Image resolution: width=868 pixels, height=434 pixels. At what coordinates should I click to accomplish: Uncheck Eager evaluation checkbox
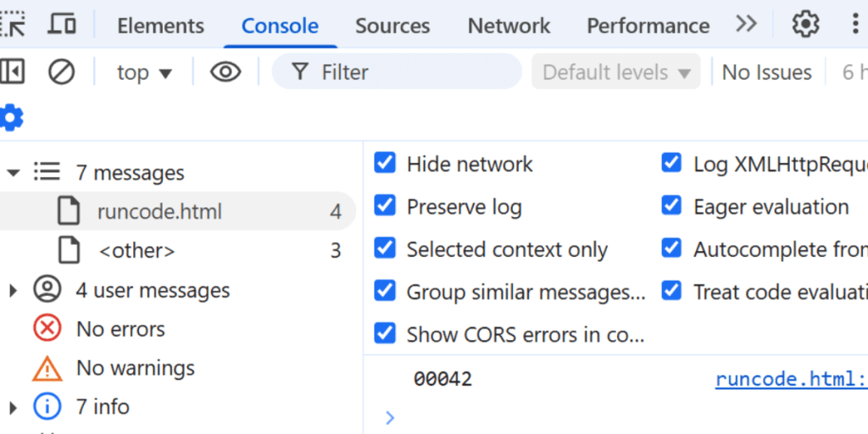pos(671,206)
